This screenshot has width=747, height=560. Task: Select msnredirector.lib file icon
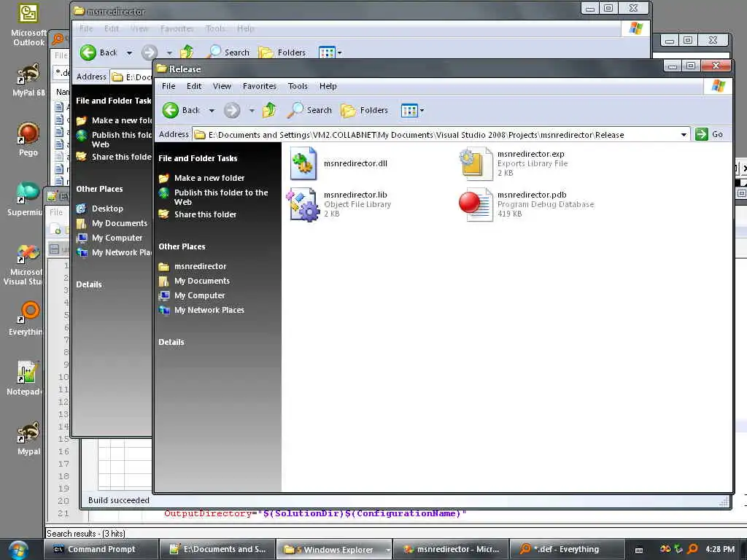pos(303,204)
